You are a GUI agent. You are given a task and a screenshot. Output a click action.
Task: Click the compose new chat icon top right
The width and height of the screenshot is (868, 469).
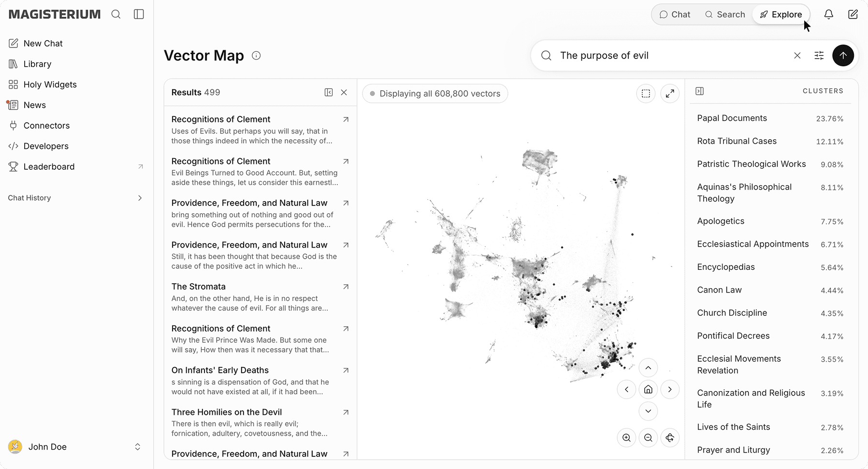853,15
